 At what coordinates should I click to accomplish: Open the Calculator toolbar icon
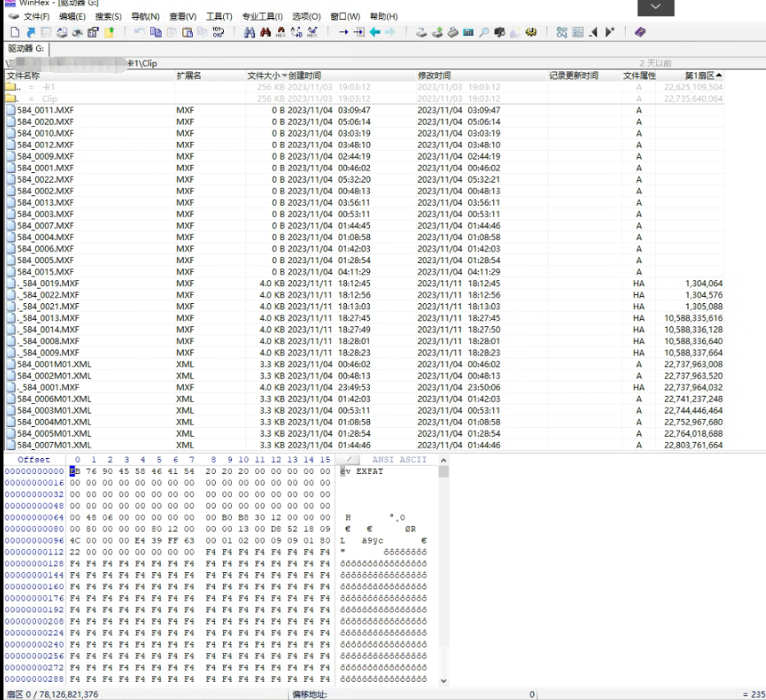pyautogui.click(x=468, y=32)
